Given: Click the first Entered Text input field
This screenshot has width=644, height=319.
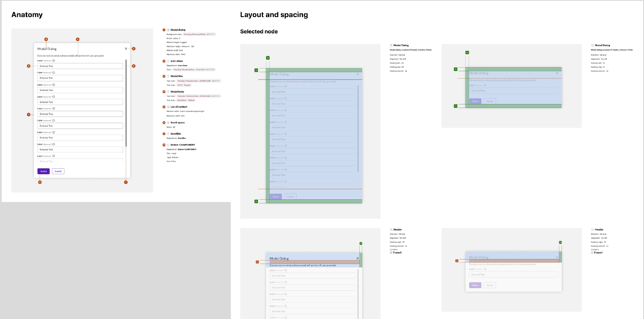Looking at the screenshot, I should click(80, 66).
